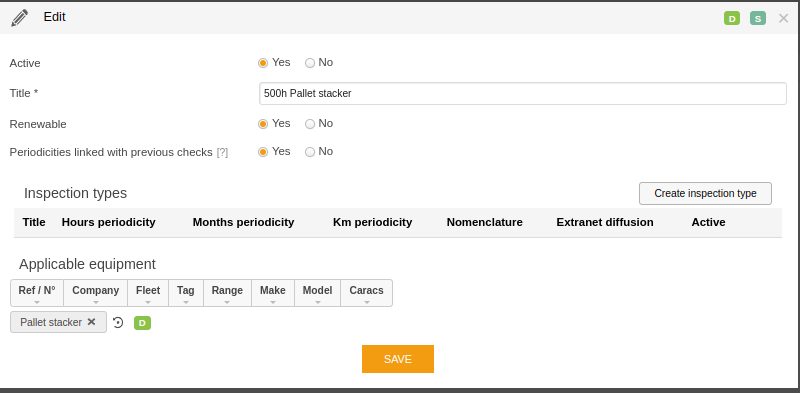Open the Fleet filter dropdown
The width and height of the screenshot is (800, 393).
(148, 293)
